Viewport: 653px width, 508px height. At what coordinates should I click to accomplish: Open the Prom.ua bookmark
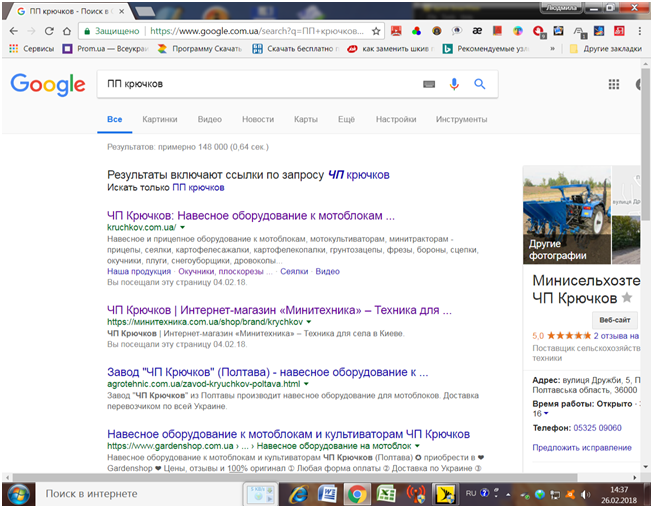coord(105,49)
